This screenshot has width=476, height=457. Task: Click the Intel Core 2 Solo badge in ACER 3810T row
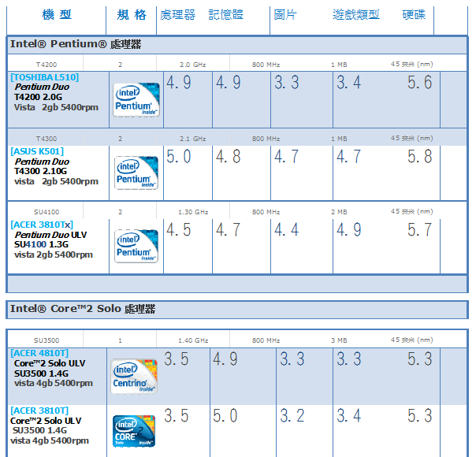[x=134, y=431]
